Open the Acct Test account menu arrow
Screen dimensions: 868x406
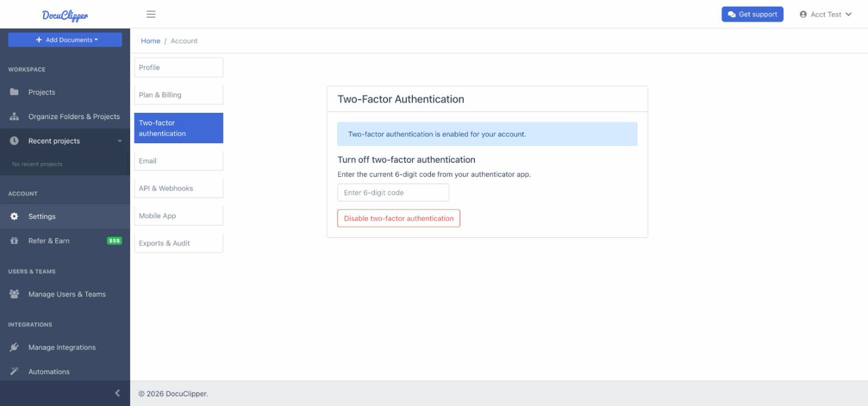tap(848, 14)
